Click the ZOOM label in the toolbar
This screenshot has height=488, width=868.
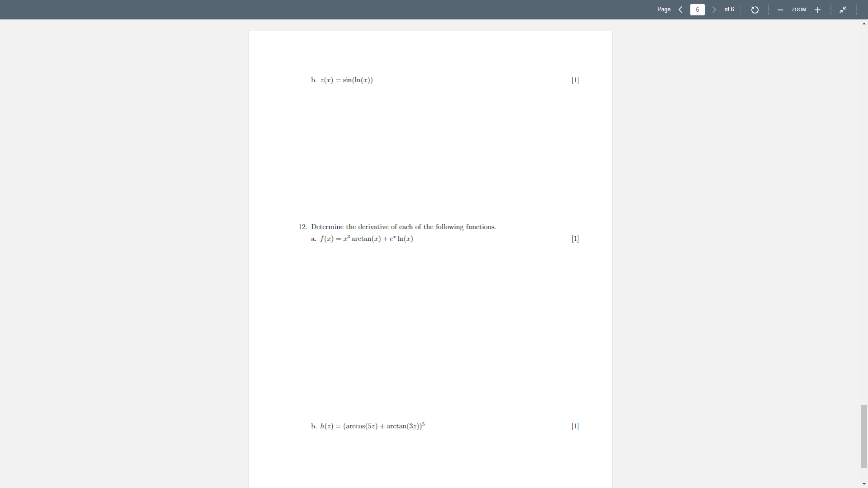pyautogui.click(x=798, y=9)
